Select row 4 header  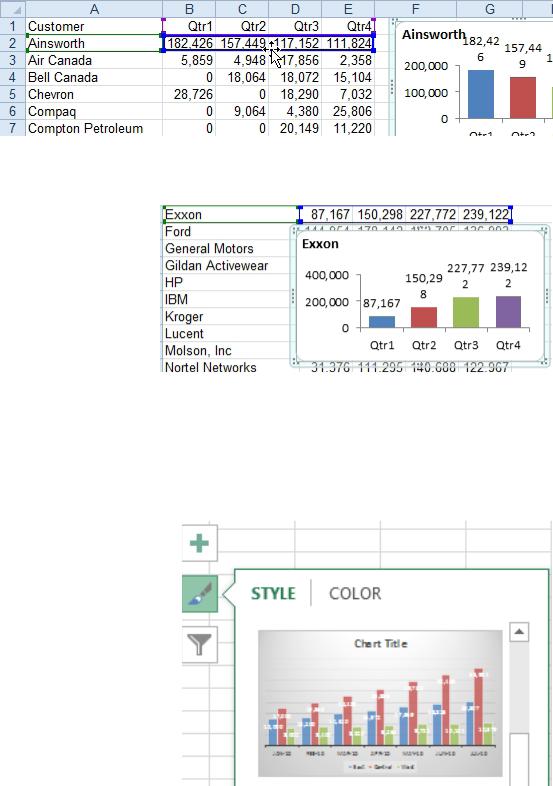(x=13, y=77)
